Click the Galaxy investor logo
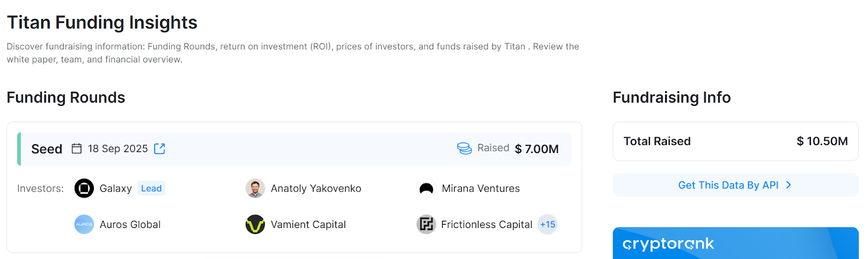The width and height of the screenshot is (868, 259). (x=84, y=188)
